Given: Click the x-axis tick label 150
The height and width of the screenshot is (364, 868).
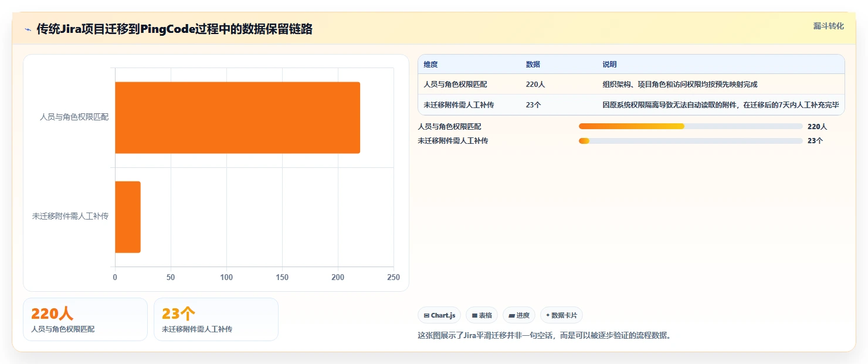Looking at the screenshot, I should click(x=282, y=277).
